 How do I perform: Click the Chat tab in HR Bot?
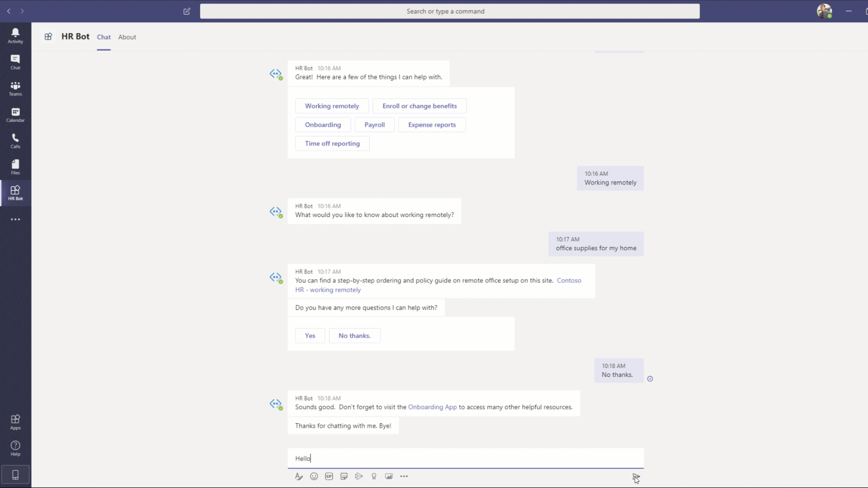tap(104, 37)
